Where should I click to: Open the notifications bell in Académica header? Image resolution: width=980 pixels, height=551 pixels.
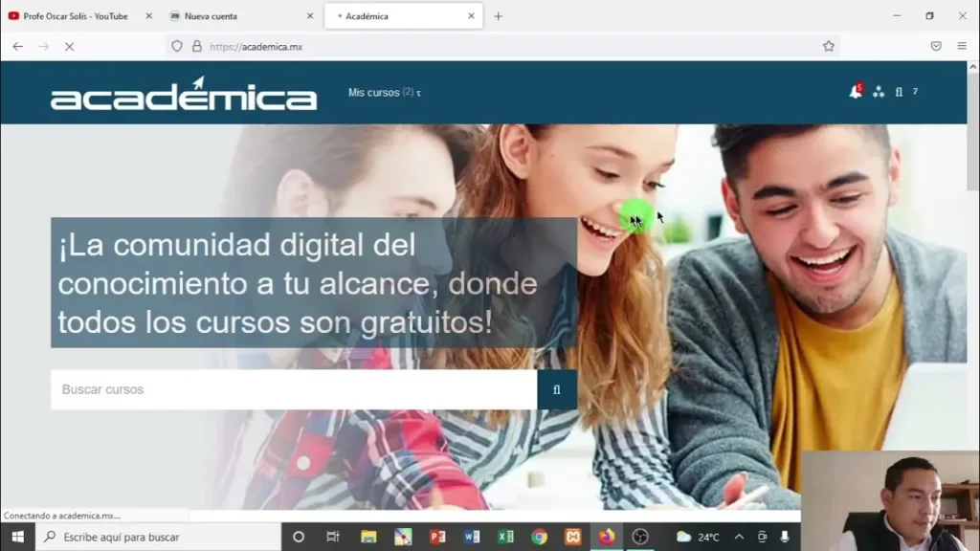(x=855, y=92)
